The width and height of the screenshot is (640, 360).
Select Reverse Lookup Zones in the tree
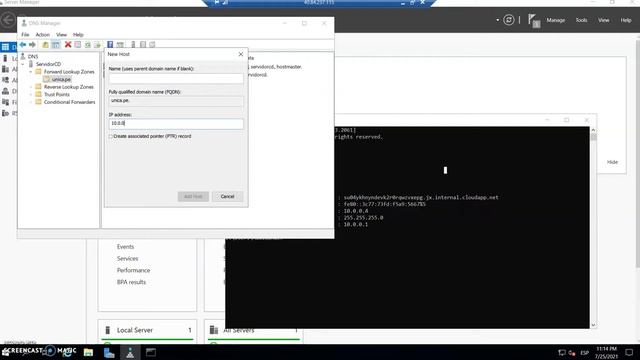pos(69,87)
